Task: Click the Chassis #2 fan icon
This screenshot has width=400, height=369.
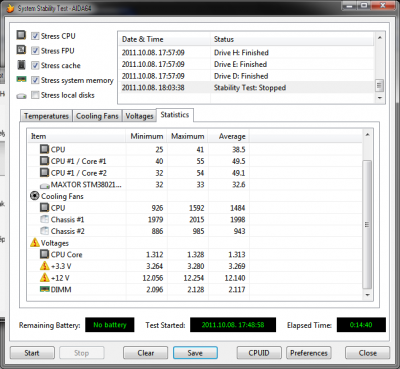Action: pyautogui.click(x=44, y=231)
